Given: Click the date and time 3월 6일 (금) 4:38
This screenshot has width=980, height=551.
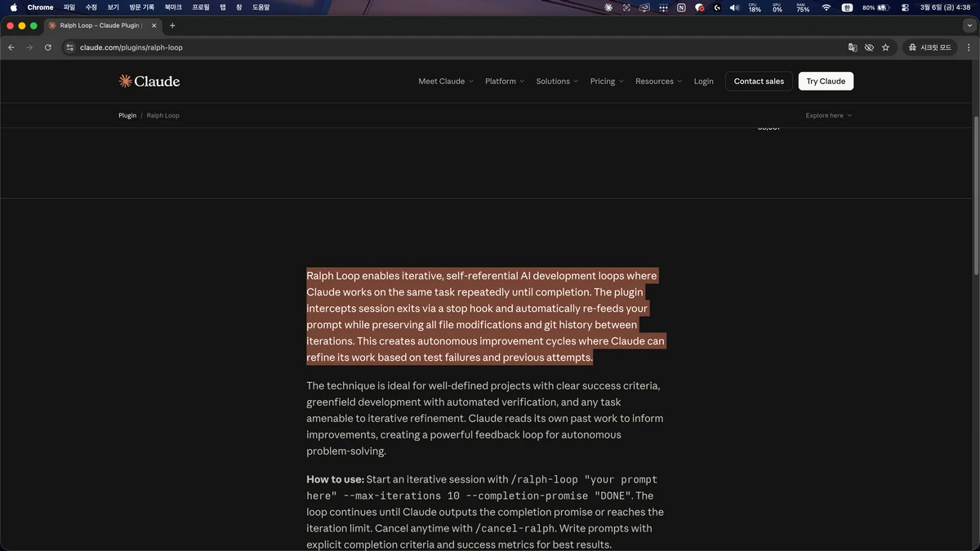Looking at the screenshot, I should point(945,7).
